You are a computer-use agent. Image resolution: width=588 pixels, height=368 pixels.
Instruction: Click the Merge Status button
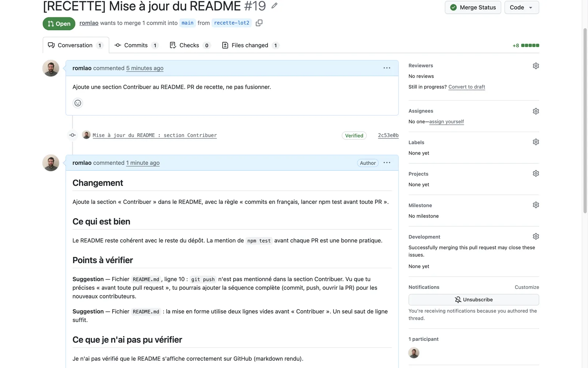click(473, 7)
